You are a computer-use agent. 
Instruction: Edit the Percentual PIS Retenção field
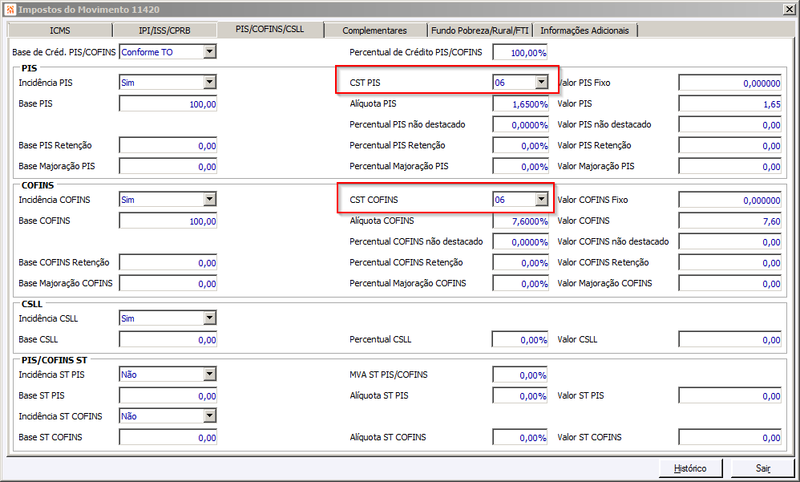[x=520, y=145]
